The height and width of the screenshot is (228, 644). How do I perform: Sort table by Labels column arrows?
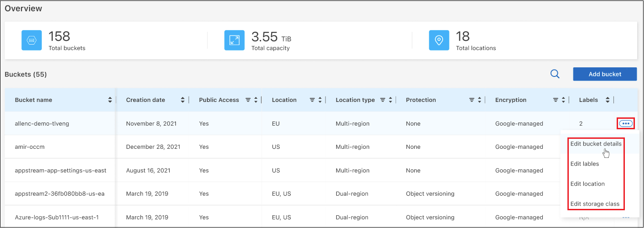[607, 100]
